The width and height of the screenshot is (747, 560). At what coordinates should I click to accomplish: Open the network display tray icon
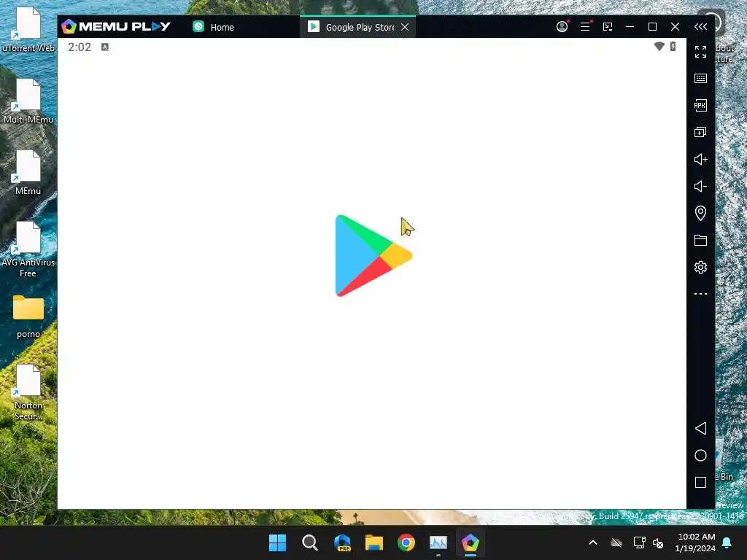pyautogui.click(x=639, y=542)
